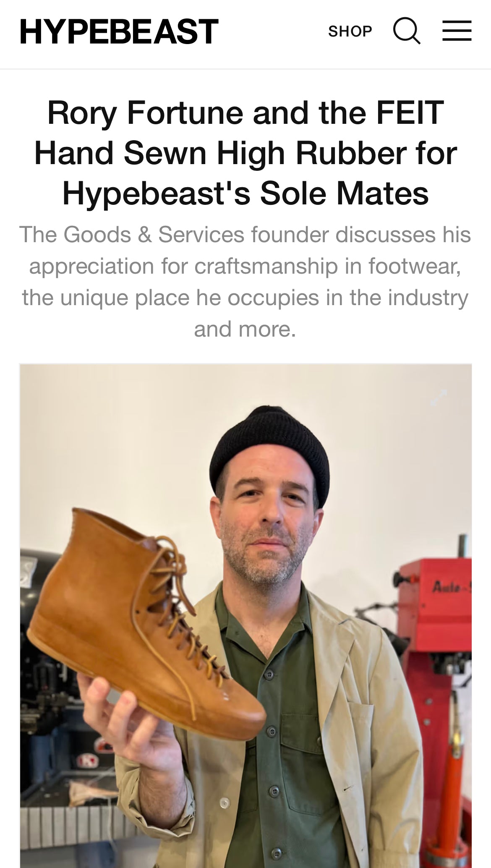Viewport: 491px width, 868px height.
Task: Expand the article photo to fullscreen
Action: tap(439, 397)
